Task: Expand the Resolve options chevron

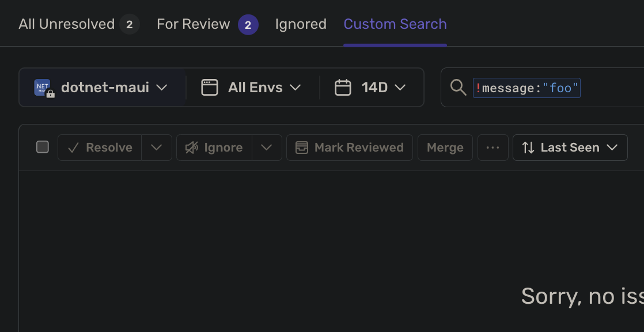Action: pos(156,147)
